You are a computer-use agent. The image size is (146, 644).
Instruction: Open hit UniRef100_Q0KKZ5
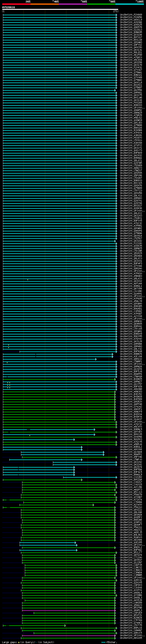(131, 25)
